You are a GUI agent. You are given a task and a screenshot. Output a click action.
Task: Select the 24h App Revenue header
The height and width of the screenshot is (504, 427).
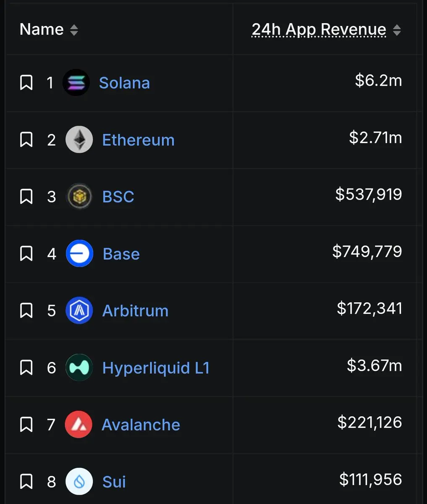[x=319, y=30]
